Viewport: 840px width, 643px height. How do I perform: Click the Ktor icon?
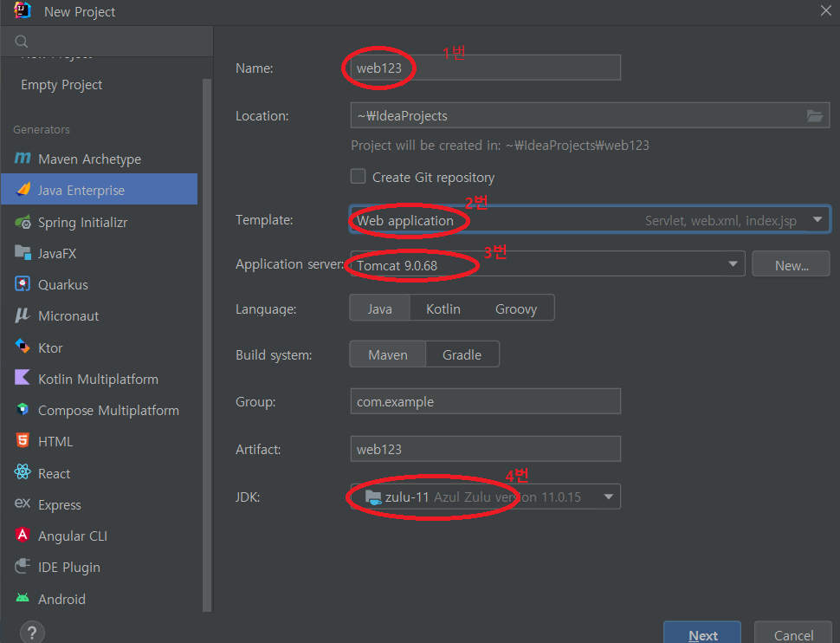click(x=23, y=347)
